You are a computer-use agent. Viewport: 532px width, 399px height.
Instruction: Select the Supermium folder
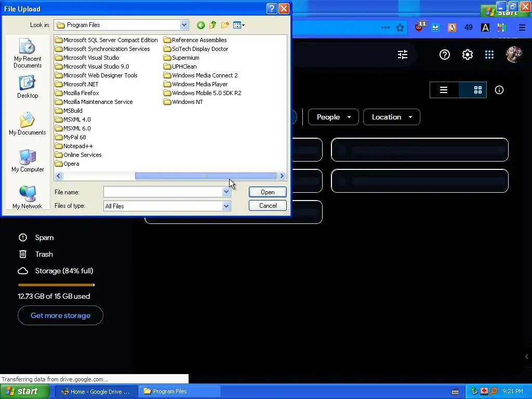click(x=181, y=58)
